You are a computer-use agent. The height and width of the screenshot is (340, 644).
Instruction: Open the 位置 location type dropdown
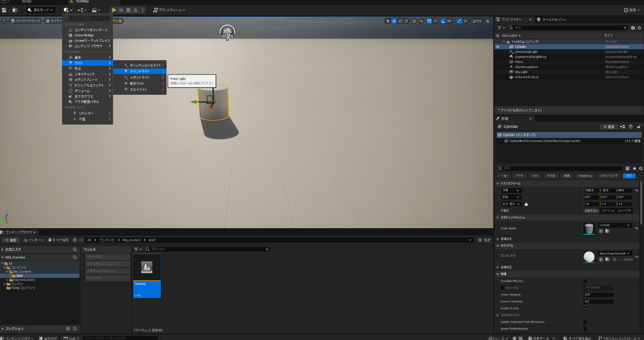pos(512,190)
